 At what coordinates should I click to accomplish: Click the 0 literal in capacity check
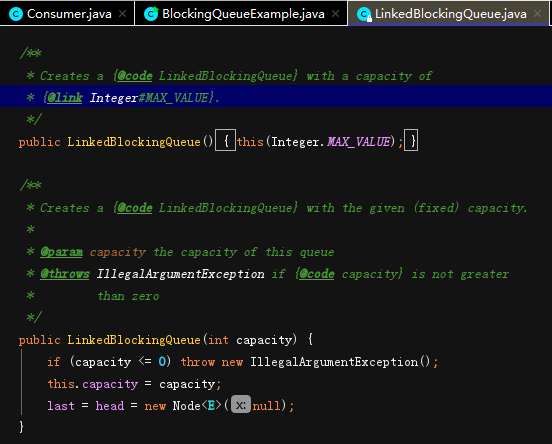[x=162, y=362]
